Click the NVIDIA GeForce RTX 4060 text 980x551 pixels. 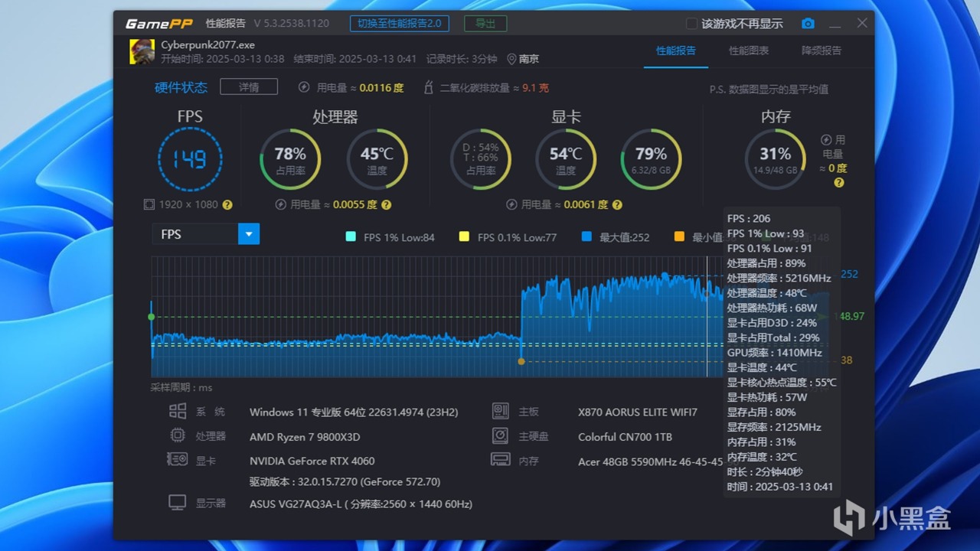(x=312, y=461)
